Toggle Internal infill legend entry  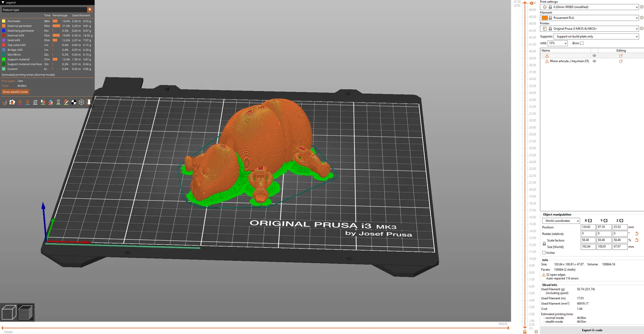click(47, 35)
